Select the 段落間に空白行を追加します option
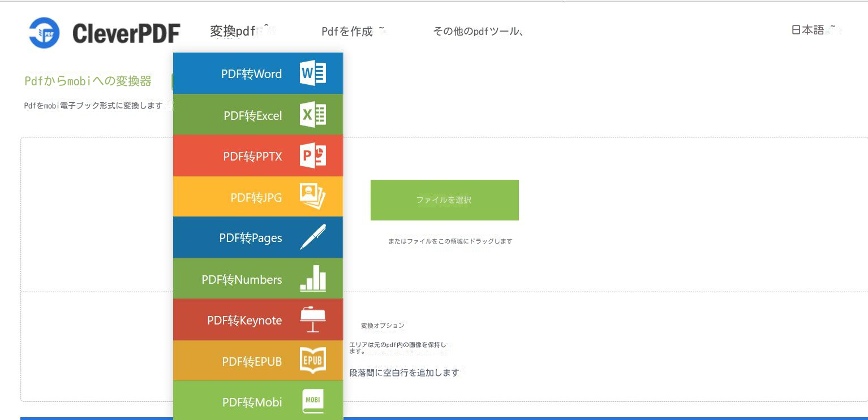 404,373
